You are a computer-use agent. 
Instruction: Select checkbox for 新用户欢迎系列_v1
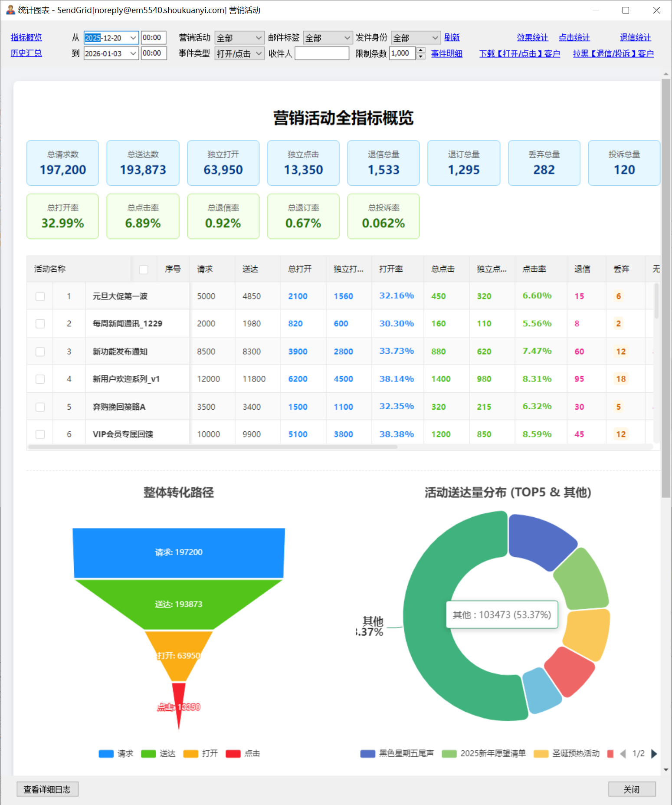[x=40, y=379]
